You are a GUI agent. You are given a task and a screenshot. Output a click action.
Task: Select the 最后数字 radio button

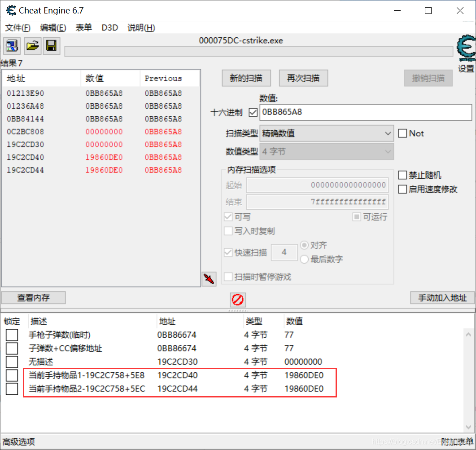pos(304,259)
